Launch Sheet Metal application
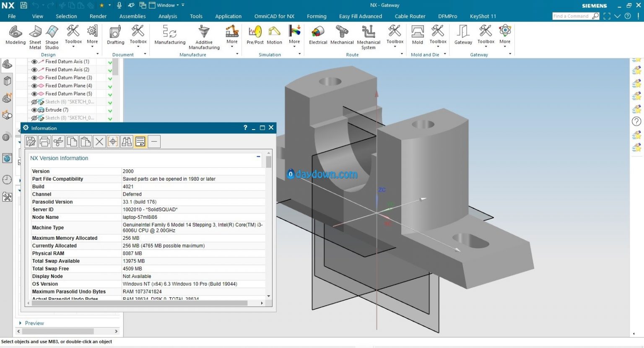 [x=35, y=37]
